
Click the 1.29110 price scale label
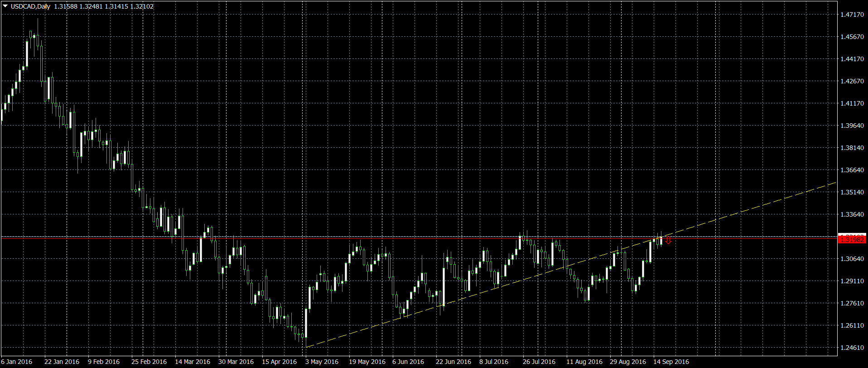pos(852,281)
